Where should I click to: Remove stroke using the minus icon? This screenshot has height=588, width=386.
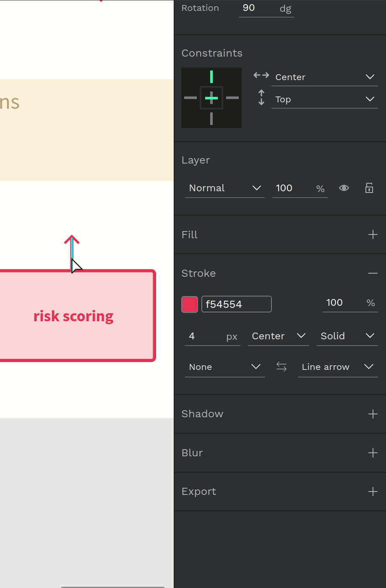tap(373, 273)
